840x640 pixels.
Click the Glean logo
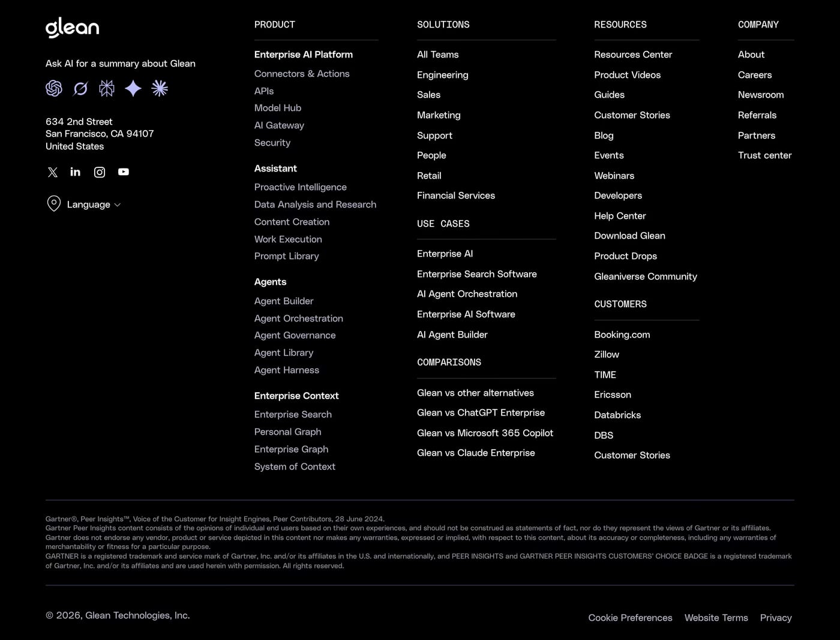[x=72, y=28]
